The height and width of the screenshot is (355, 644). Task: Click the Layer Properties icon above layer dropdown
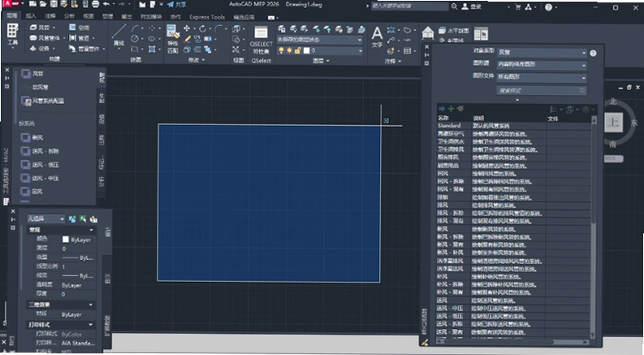click(281, 29)
